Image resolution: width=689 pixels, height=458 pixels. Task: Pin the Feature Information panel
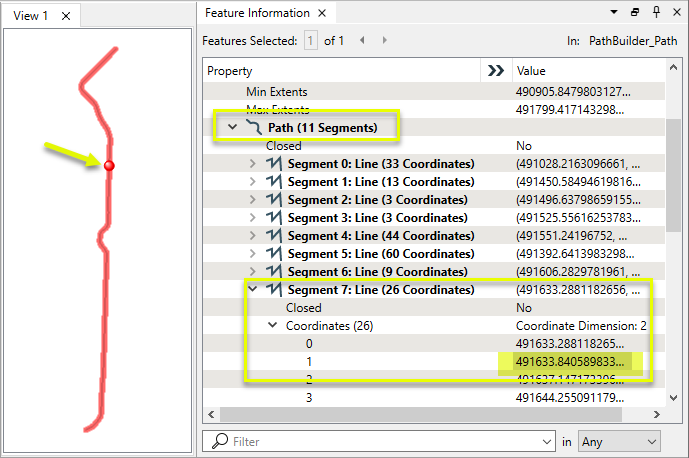(654, 13)
